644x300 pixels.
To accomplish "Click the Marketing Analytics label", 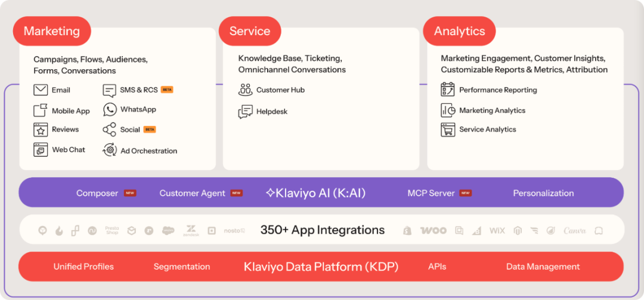I will click(492, 110).
